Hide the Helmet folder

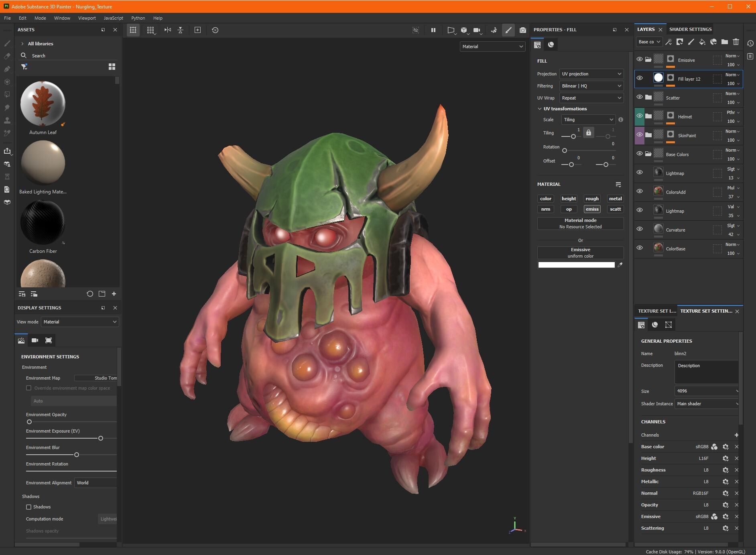[x=640, y=116]
